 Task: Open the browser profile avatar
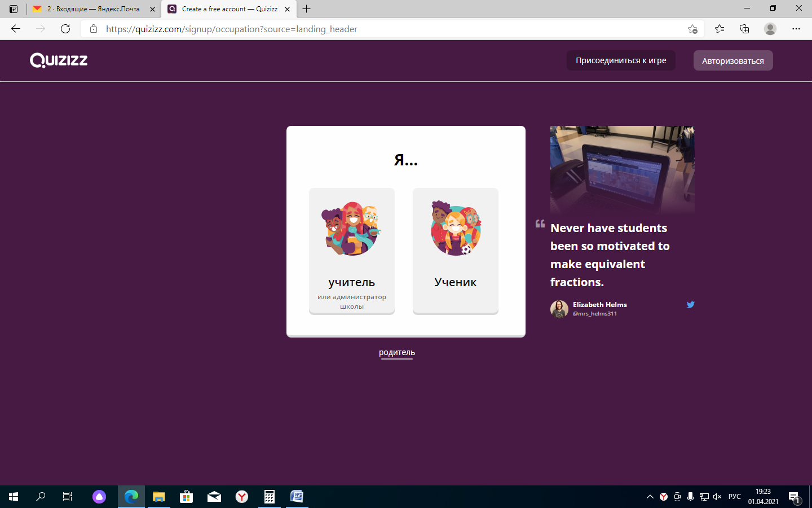pos(770,29)
